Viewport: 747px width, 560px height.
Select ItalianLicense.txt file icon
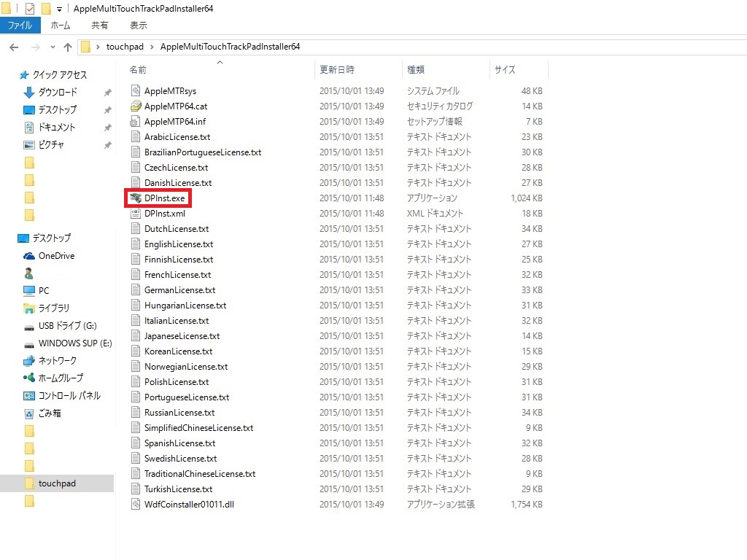[x=136, y=321]
